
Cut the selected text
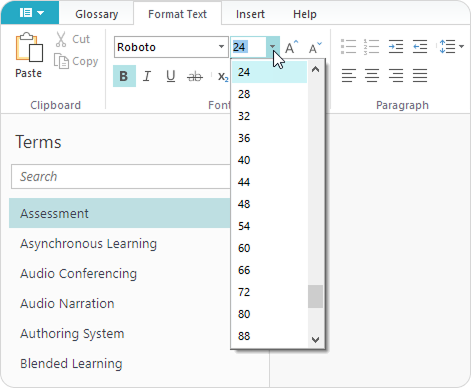click(x=73, y=39)
